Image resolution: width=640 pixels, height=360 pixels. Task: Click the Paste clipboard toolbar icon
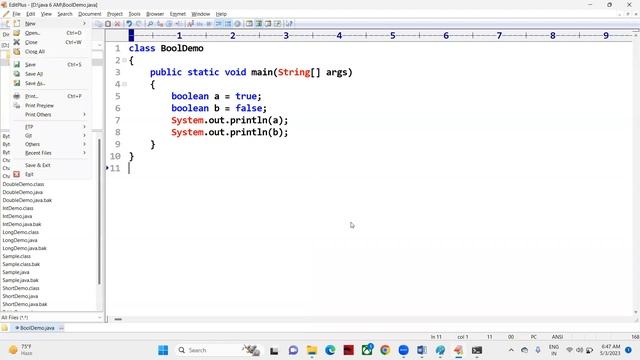(x=108, y=24)
